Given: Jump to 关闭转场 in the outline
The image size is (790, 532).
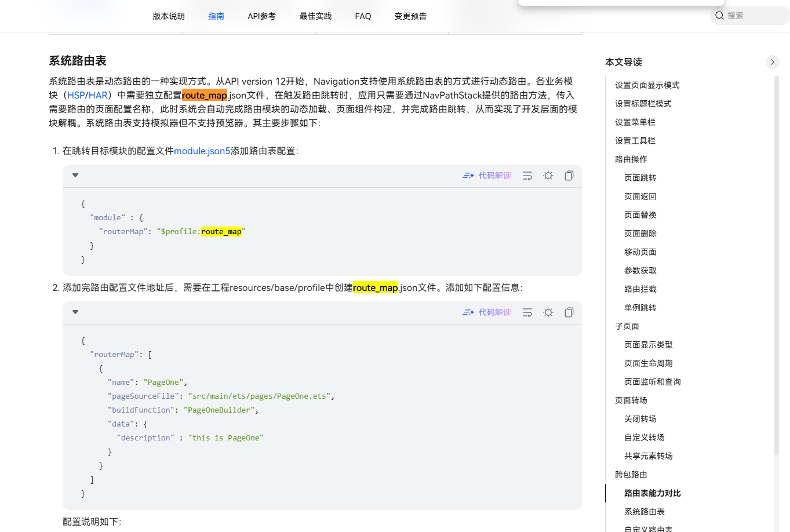Looking at the screenshot, I should 640,419.
